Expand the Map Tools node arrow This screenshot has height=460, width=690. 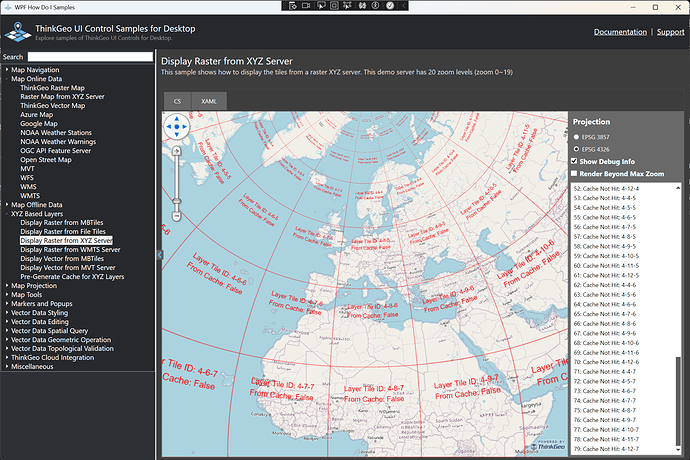point(7,294)
